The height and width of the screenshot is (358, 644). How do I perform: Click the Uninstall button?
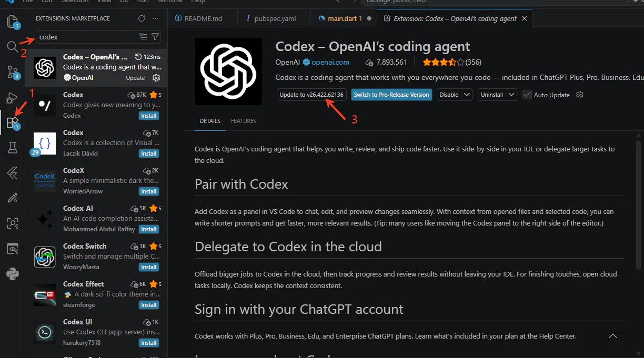pos(492,95)
